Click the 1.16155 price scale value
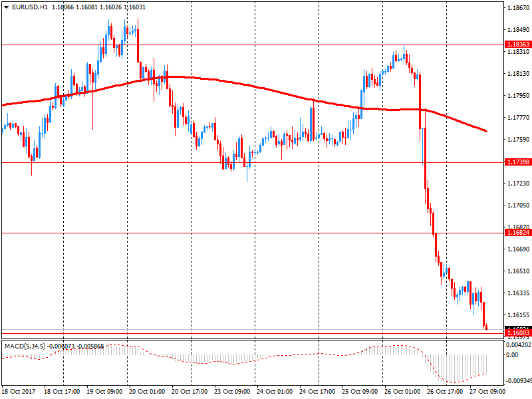 pyautogui.click(x=518, y=315)
